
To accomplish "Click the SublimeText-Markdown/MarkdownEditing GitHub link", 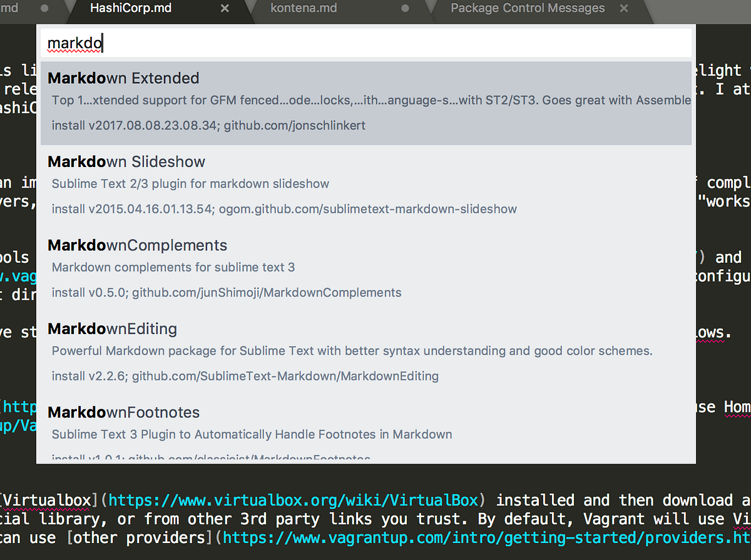I will [x=285, y=376].
